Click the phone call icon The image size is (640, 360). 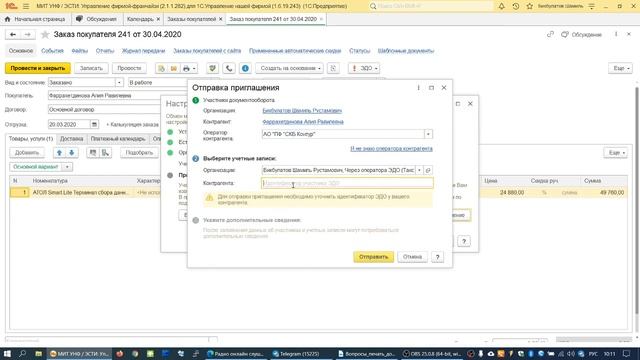point(229,68)
